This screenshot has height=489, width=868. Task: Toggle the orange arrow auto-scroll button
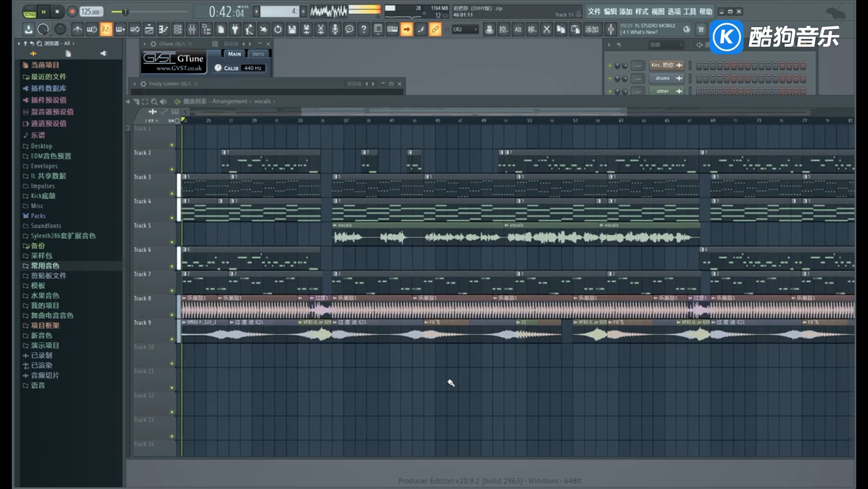coord(406,29)
